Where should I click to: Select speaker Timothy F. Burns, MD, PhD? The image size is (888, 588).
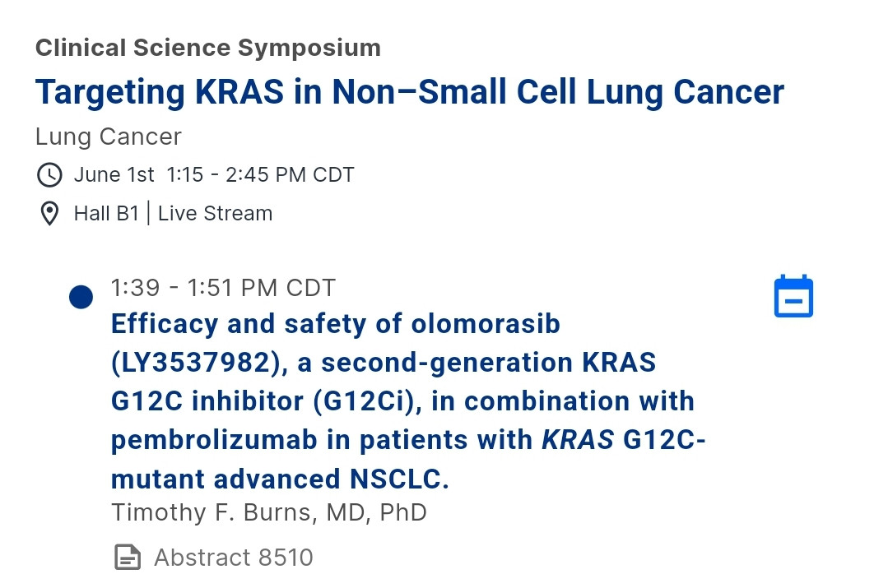tap(269, 512)
